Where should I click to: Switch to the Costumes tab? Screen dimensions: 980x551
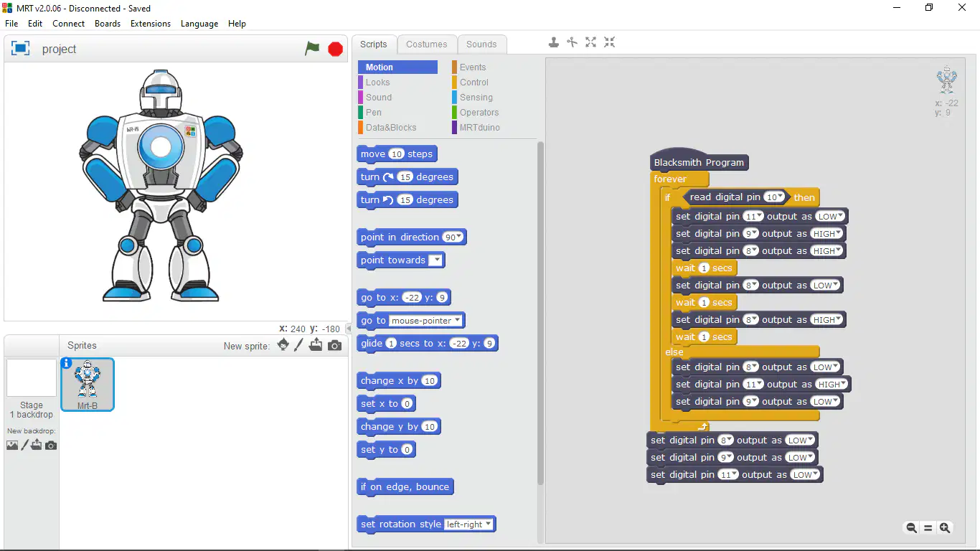(426, 44)
